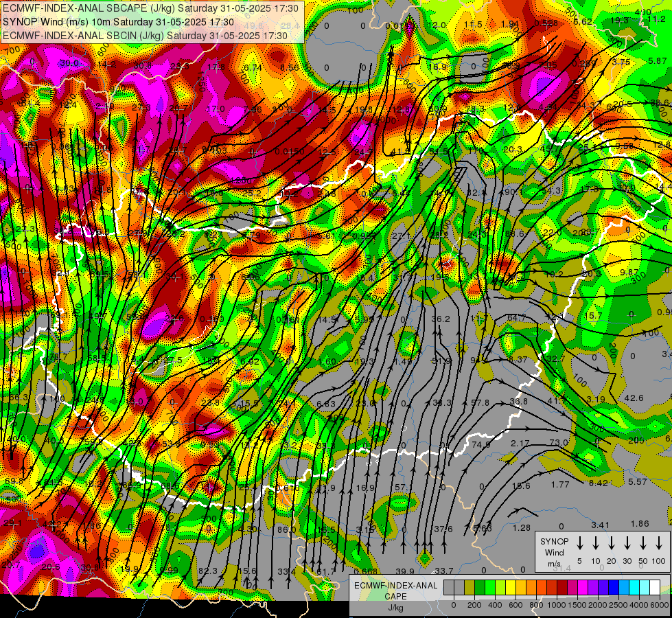Click the 'SYNOP Wind m/s' legend label
This screenshot has width=672, height=618.
pos(554,552)
